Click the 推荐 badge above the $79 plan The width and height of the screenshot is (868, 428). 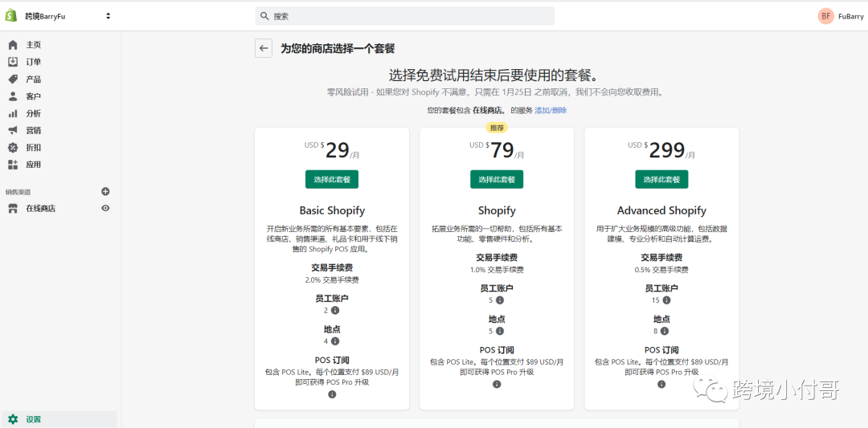[x=497, y=128]
